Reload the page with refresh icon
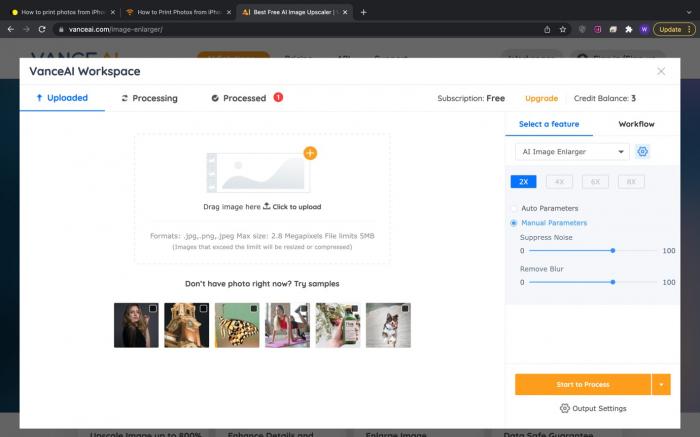 42,29
